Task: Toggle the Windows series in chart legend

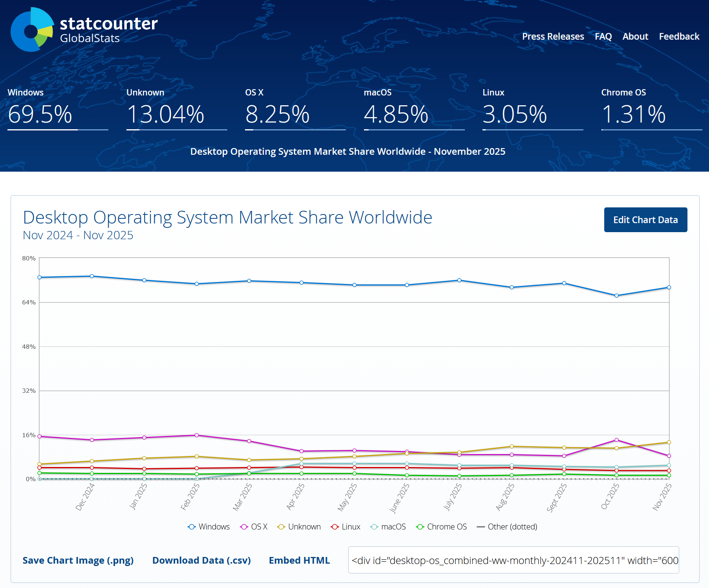Action: coord(209,527)
